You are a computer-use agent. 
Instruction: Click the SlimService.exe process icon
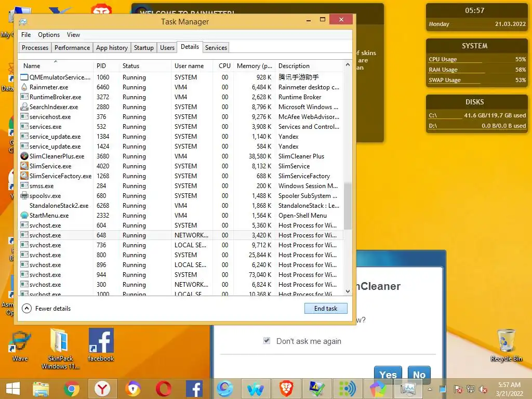click(x=24, y=166)
